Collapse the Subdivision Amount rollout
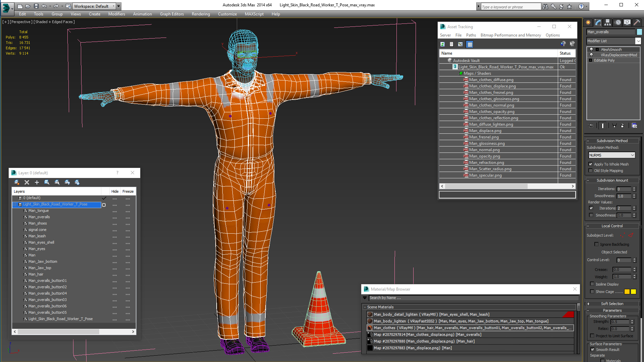The height and width of the screenshot is (362, 644). 612,180
